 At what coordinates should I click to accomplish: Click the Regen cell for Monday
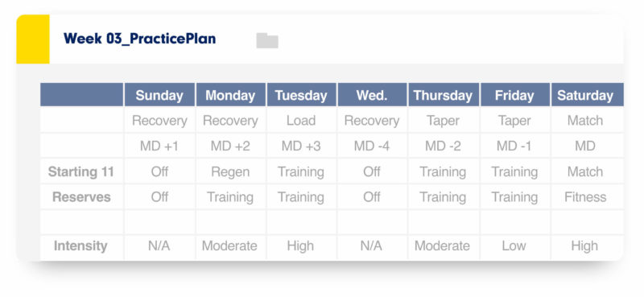pyautogui.click(x=230, y=171)
